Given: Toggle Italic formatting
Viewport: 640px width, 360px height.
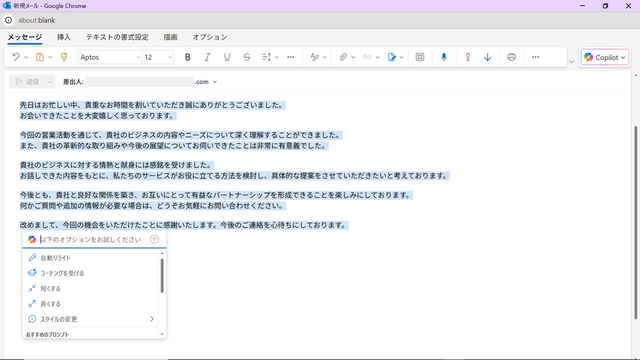Looking at the screenshot, I should click(x=207, y=57).
